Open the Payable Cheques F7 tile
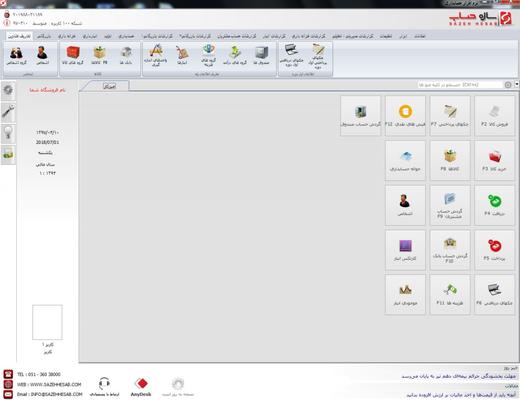 pyautogui.click(x=450, y=116)
